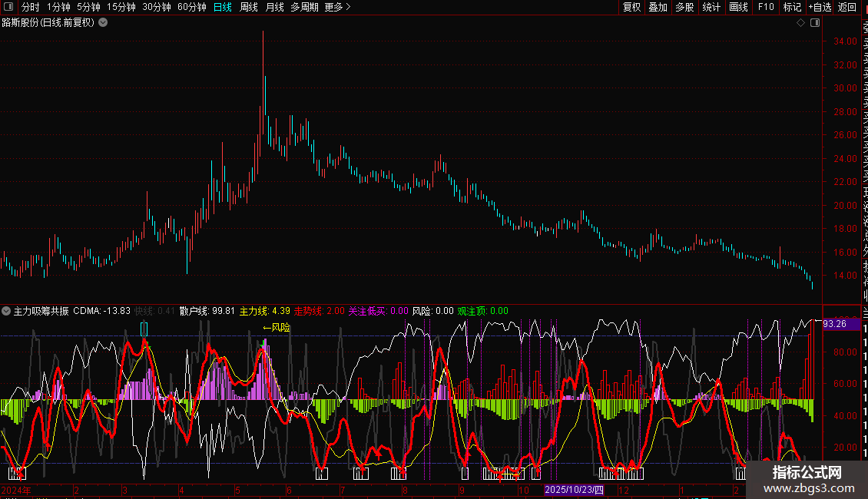The image size is (868, 499).
Task: Select the 分时 intraday tab
Action: tap(31, 7)
